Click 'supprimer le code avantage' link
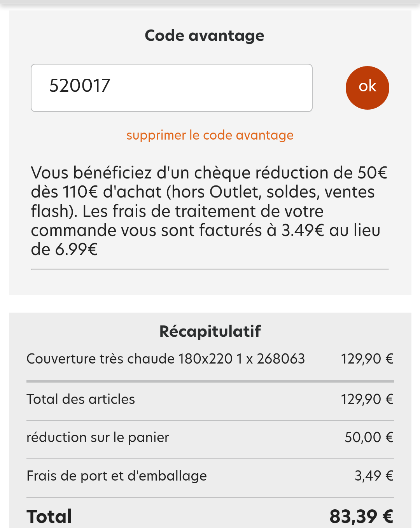 tap(210, 135)
